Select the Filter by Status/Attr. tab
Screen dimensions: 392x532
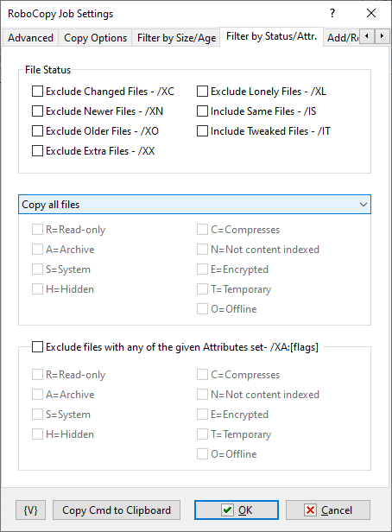click(x=271, y=36)
